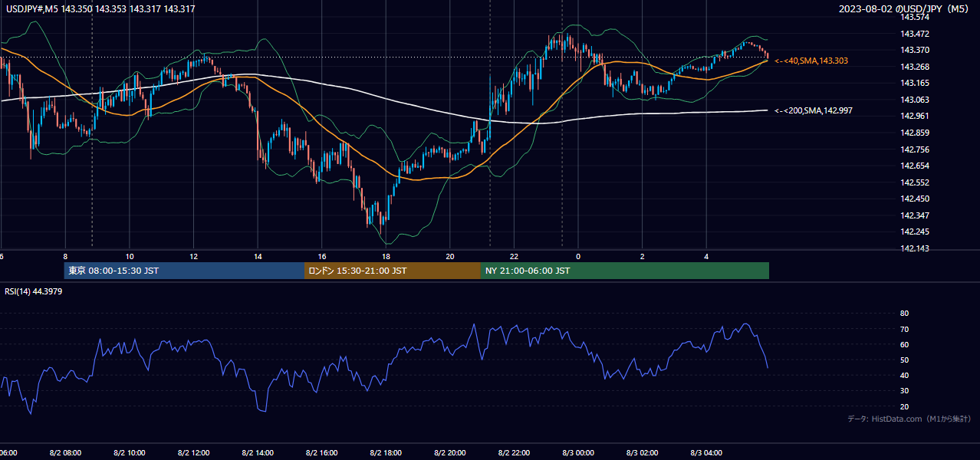This screenshot has height=460, width=980.
Task: Click price axis value 142.654
Action: [x=915, y=166]
